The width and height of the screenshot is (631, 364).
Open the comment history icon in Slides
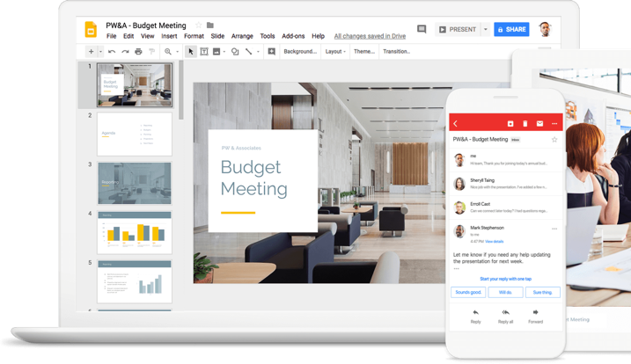pyautogui.click(x=422, y=29)
